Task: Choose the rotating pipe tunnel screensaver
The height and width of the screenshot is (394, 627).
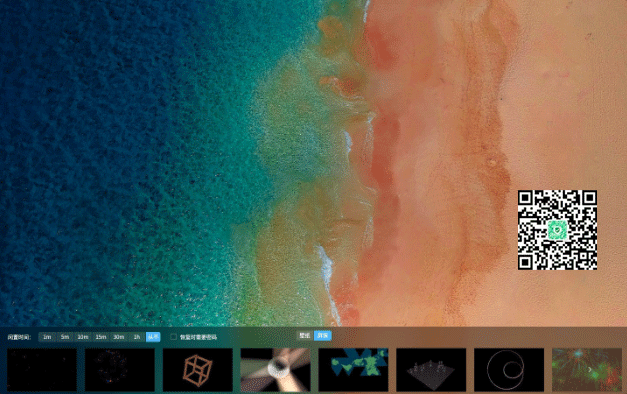Action: pyautogui.click(x=276, y=370)
